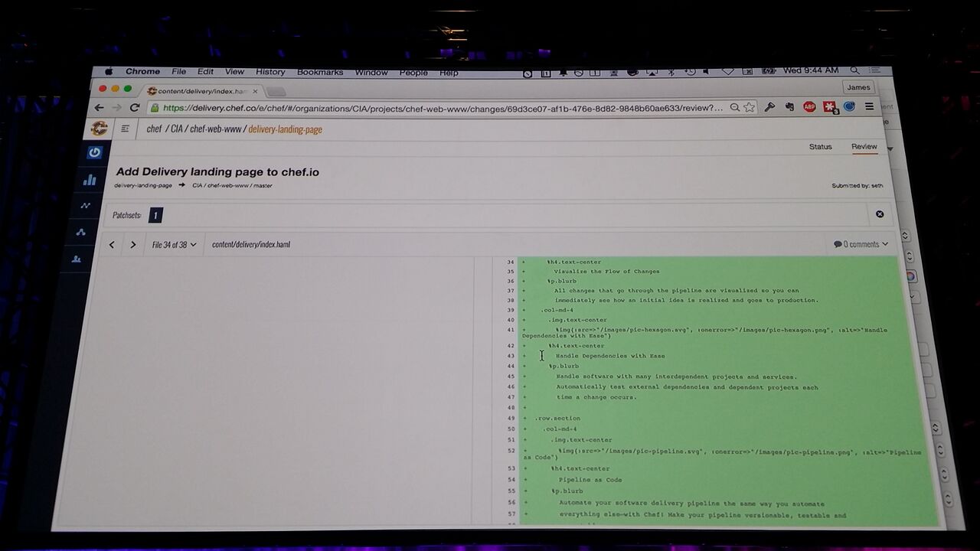Click diff line number 41
980x551 pixels.
coord(511,330)
